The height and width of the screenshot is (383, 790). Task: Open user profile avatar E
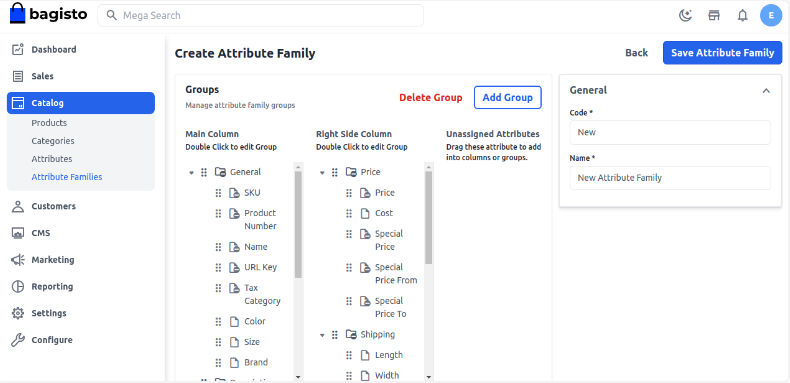pos(771,16)
